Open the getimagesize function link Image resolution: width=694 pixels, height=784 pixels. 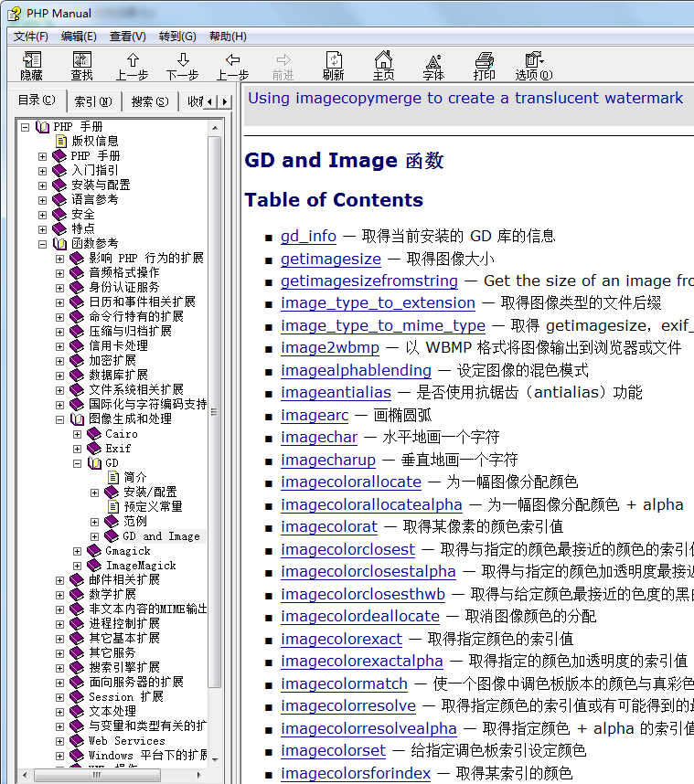pyautogui.click(x=331, y=259)
